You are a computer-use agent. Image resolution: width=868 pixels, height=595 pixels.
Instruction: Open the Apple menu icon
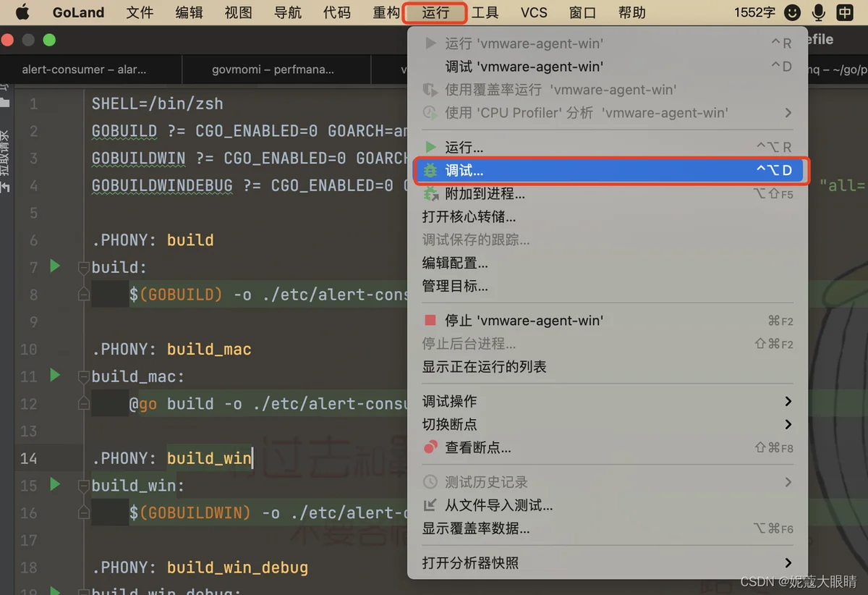(x=22, y=12)
